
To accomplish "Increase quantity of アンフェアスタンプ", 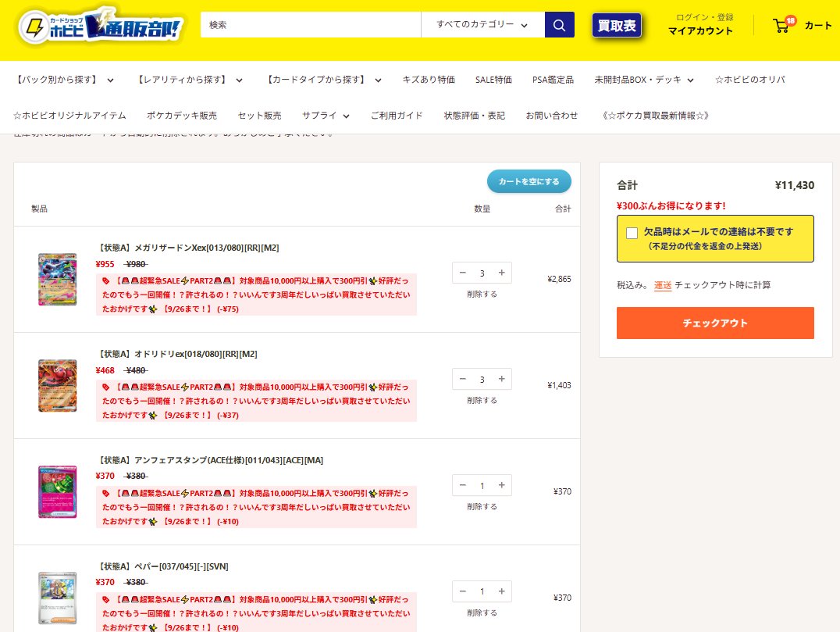I will tap(502, 485).
